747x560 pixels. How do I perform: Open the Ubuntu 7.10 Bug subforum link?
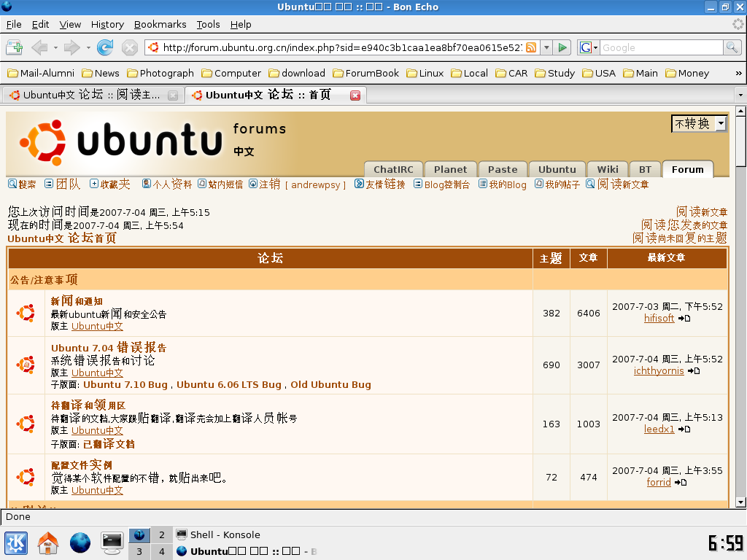125,385
